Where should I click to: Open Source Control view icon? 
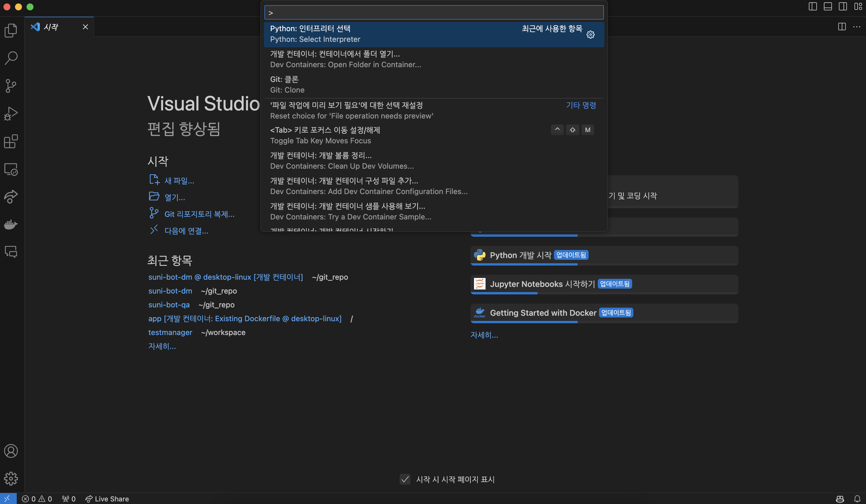point(11,86)
